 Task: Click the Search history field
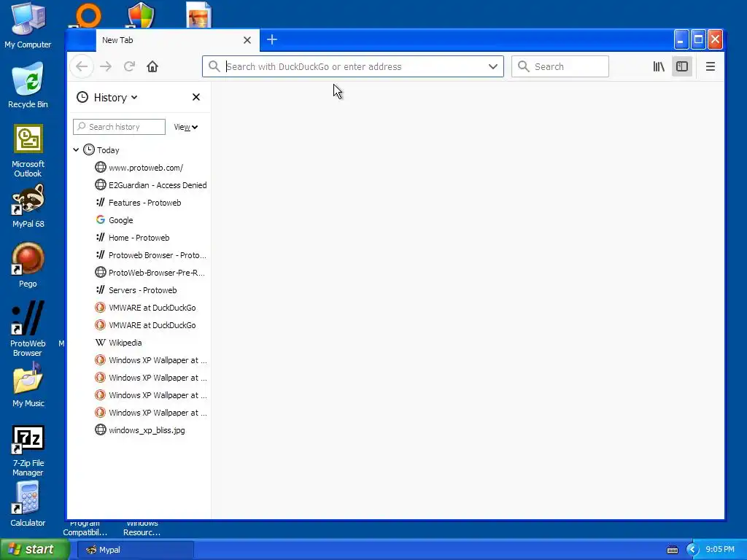tap(119, 127)
